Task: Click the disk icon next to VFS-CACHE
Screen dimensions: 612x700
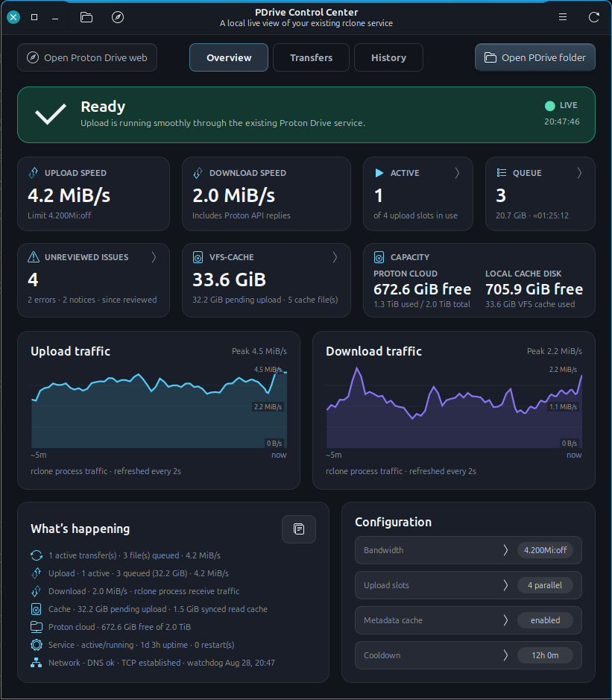Action: click(x=198, y=257)
